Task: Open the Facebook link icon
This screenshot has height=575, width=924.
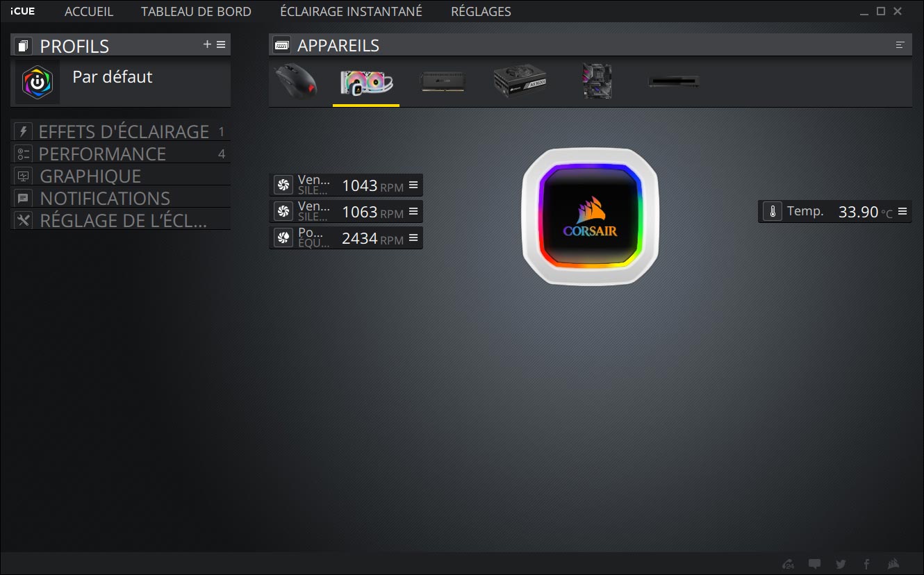Action: tap(867, 564)
